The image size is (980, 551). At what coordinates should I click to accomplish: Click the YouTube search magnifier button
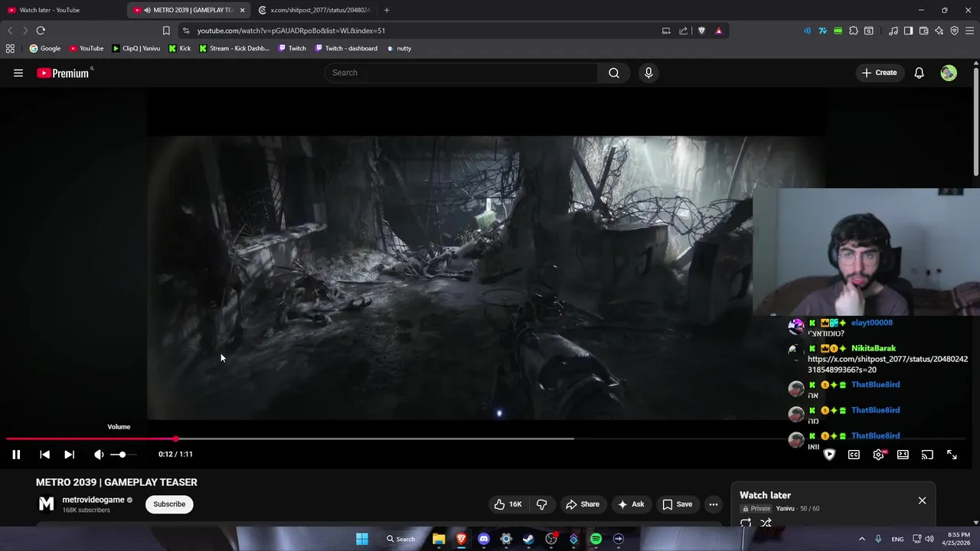tap(614, 73)
